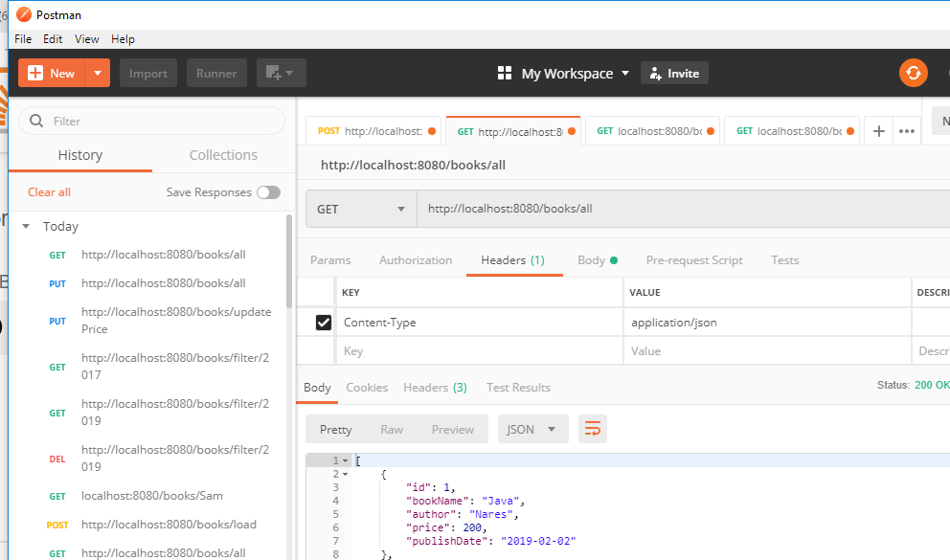The width and height of the screenshot is (950, 560).
Task: Select the Pretty view button
Action: pos(335,429)
